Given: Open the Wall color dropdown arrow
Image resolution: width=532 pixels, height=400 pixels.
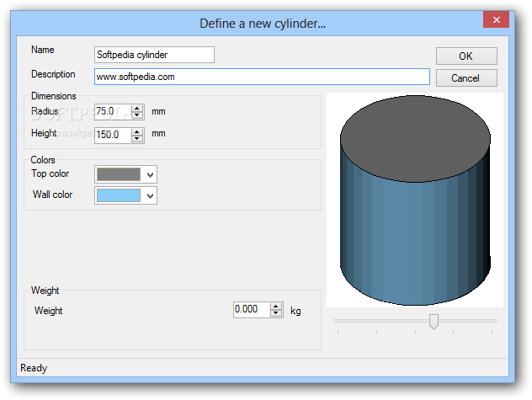Looking at the screenshot, I should pyautogui.click(x=150, y=196).
